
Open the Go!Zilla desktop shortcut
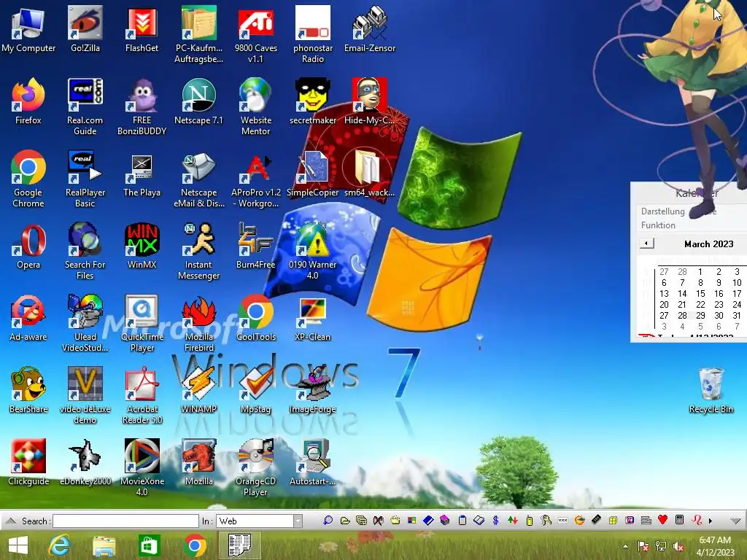[85, 29]
